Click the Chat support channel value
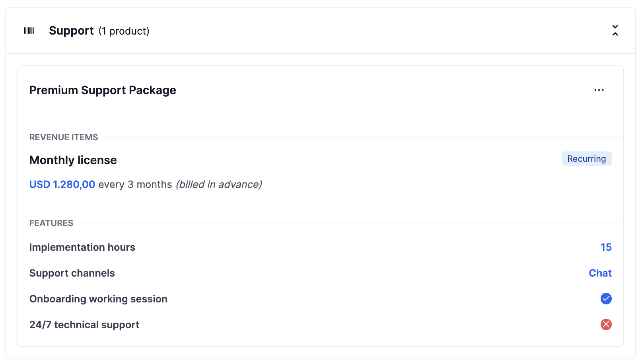Screen dimensions: 642x364 pos(600,273)
